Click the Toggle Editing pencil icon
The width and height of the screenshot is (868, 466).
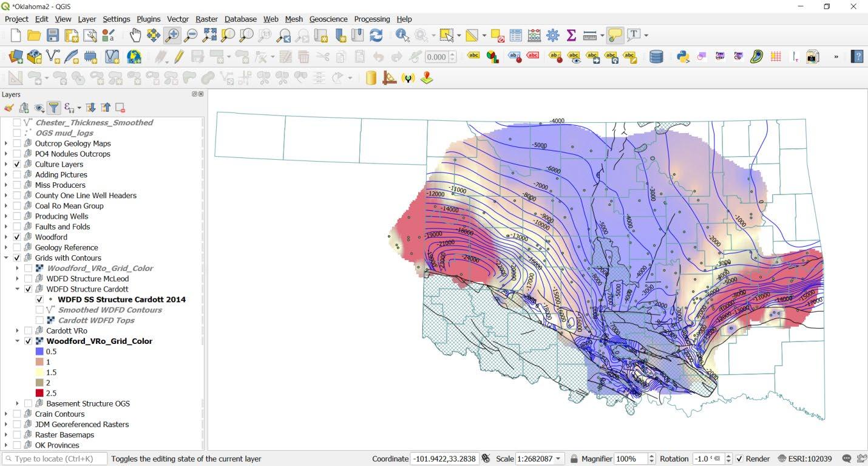tap(179, 57)
